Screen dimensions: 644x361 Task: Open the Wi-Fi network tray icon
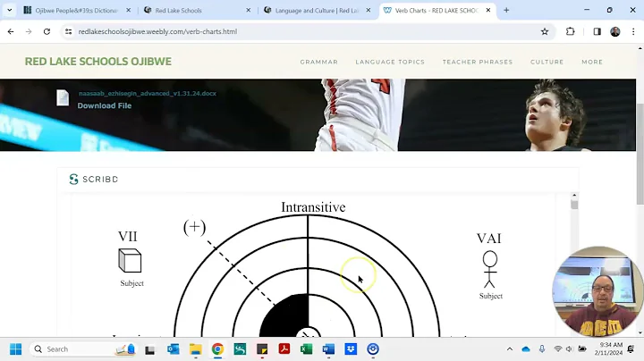(x=558, y=349)
